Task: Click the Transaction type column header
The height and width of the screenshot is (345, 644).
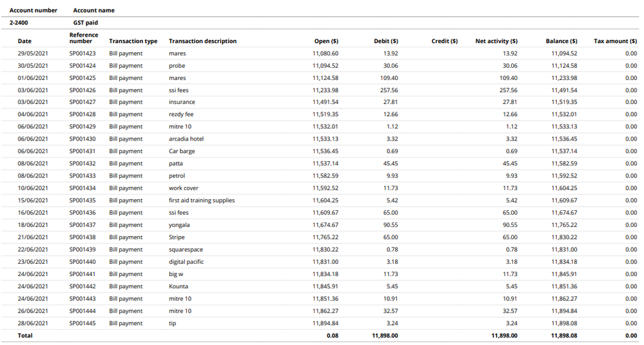Action: click(133, 41)
